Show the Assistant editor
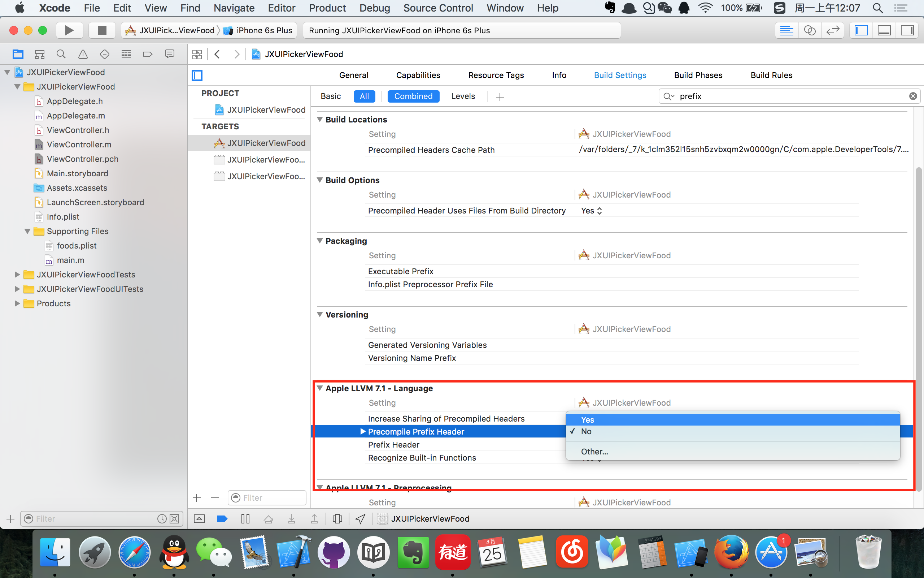Viewport: 924px width, 578px height. tap(810, 30)
